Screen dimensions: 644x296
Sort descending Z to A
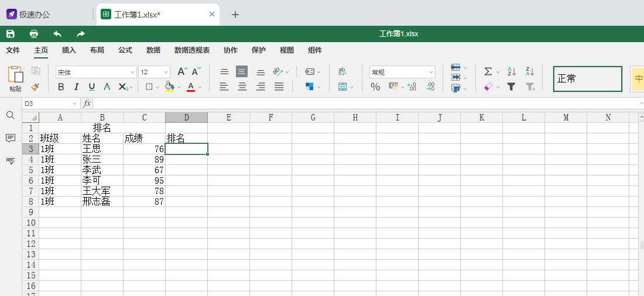[530, 72]
